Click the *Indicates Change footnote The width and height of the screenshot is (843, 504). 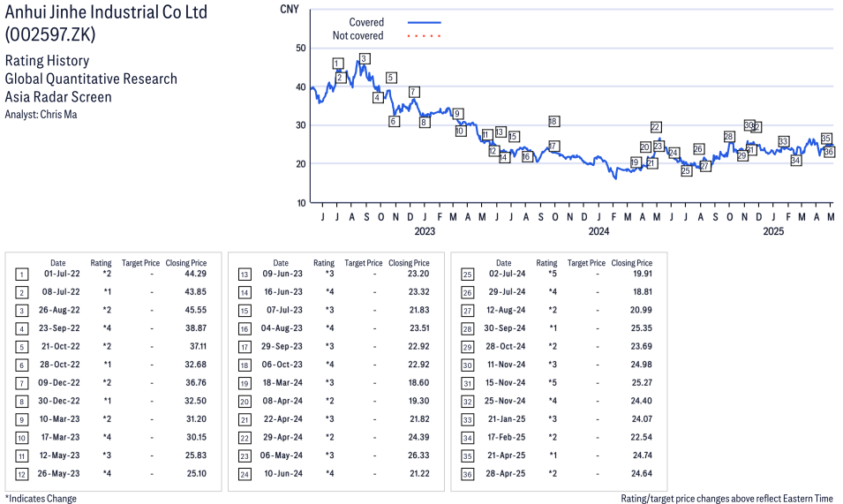(41, 499)
